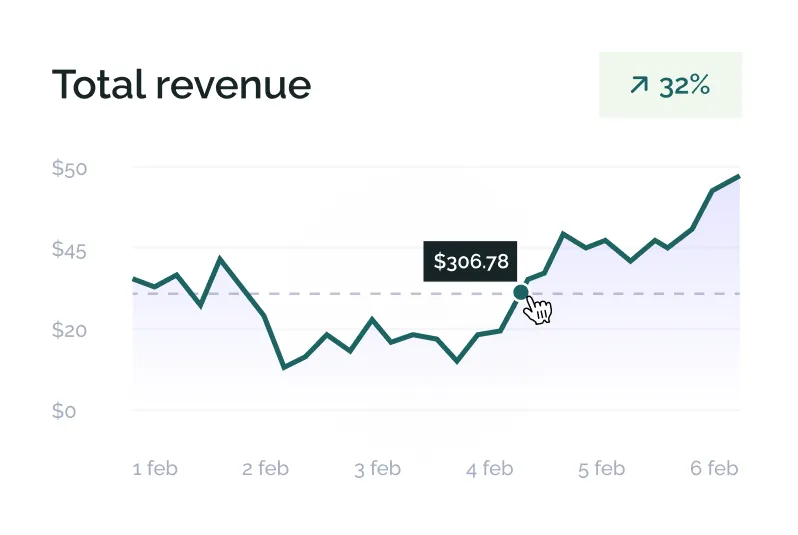
Task: Select the 1 feb date label
Action: coord(155,468)
